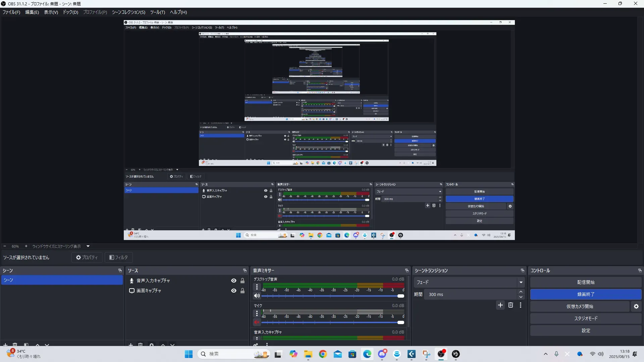
Task: Add a new scene transition with plus
Action: pos(500,305)
